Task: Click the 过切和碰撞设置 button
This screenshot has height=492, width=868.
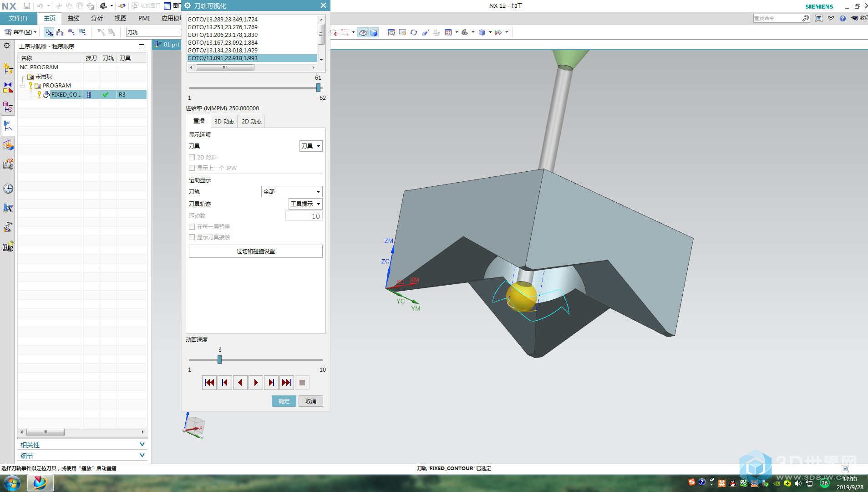Action: [x=256, y=251]
